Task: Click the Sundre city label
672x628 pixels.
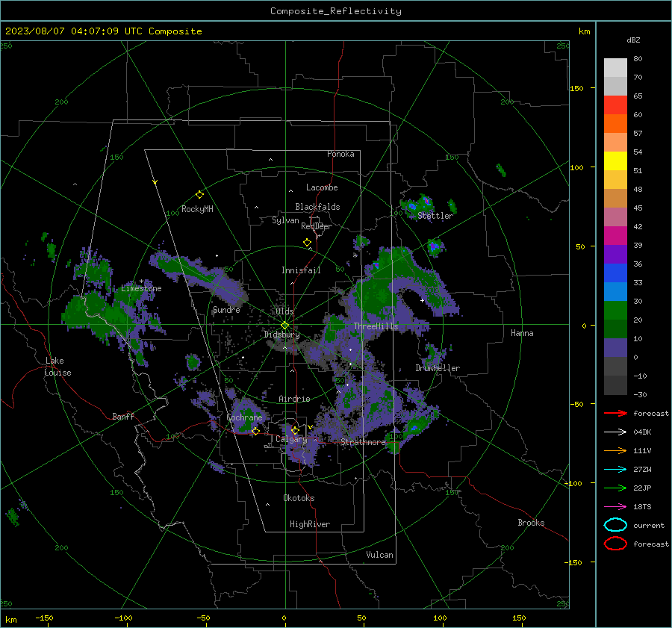Action: point(226,309)
